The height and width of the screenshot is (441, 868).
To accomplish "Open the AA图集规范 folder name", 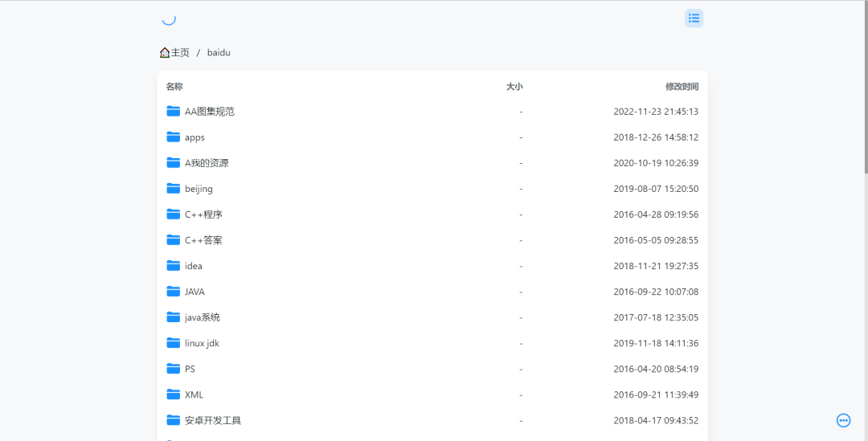I will 210,111.
